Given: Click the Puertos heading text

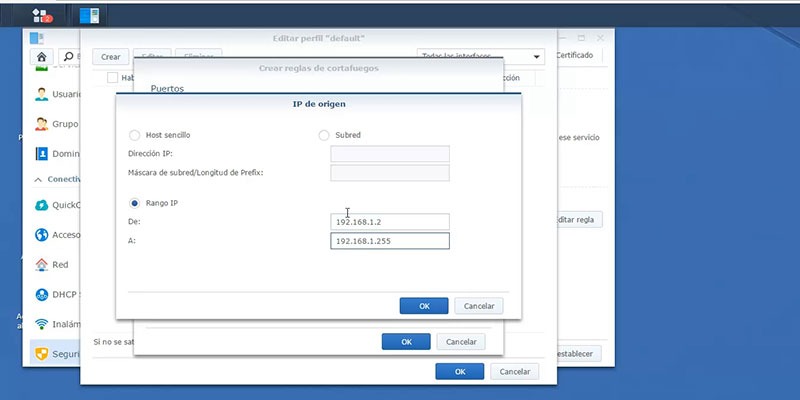Looking at the screenshot, I should click(x=167, y=88).
